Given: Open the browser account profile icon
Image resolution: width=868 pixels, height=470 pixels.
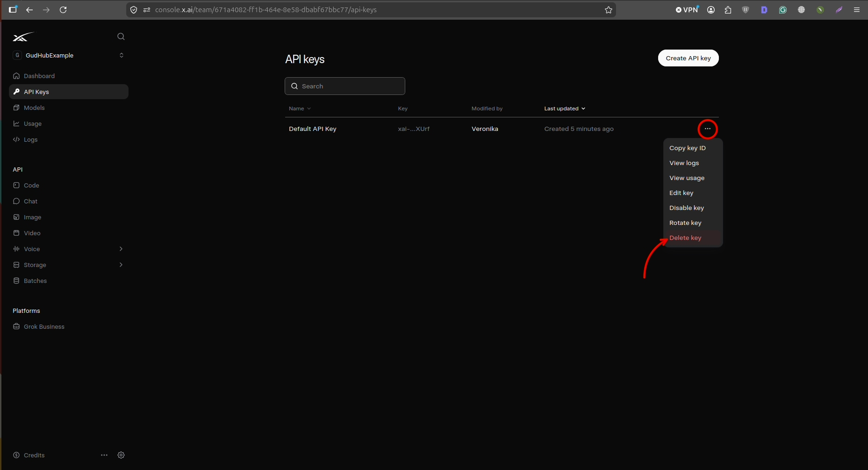Looking at the screenshot, I should tap(711, 10).
